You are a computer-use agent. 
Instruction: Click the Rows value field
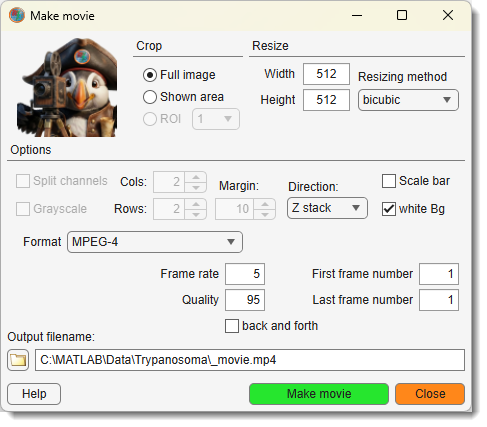click(x=169, y=209)
